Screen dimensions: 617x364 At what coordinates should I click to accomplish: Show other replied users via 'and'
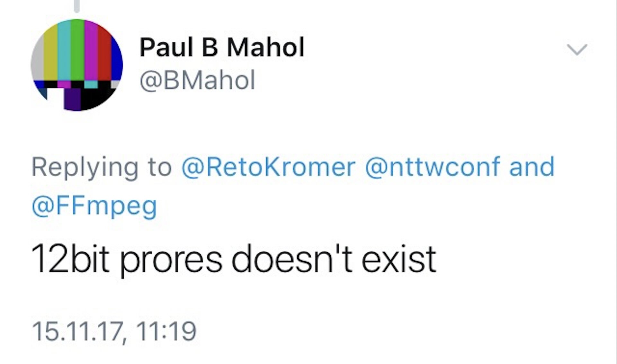(532, 167)
